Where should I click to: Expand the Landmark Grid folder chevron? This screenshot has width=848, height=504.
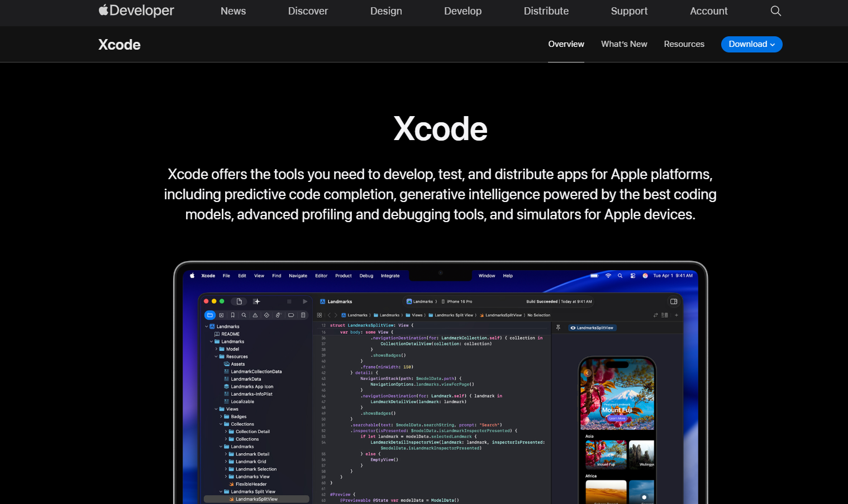point(226,462)
